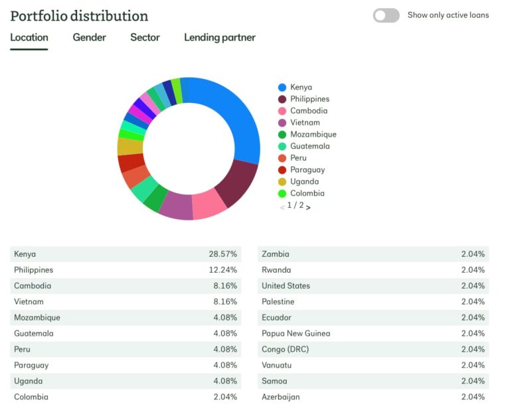Toggle Show only active loans switch

click(386, 15)
